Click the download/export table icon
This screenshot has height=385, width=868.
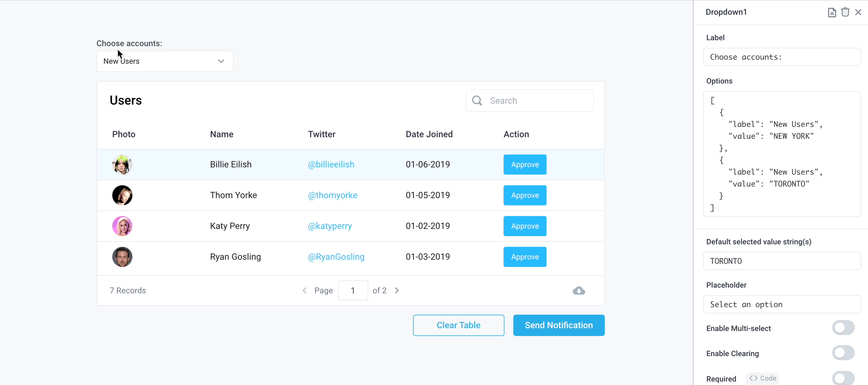click(579, 290)
